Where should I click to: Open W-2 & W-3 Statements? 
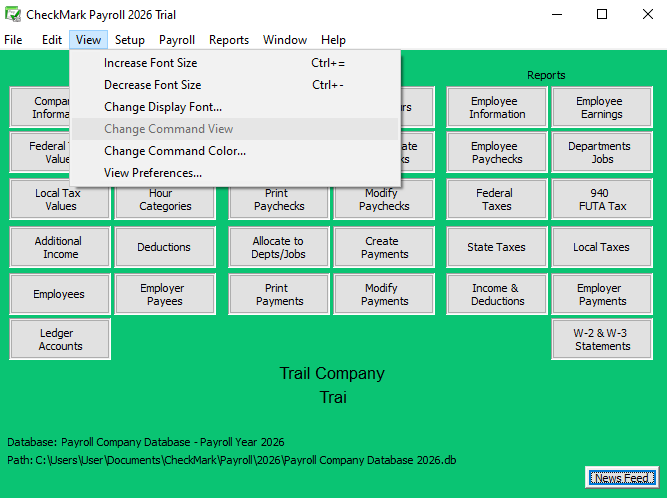coord(602,339)
